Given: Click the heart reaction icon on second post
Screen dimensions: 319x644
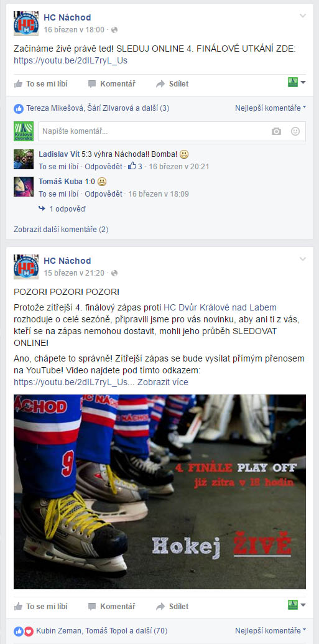Looking at the screenshot, I should pyautogui.click(x=29, y=631).
